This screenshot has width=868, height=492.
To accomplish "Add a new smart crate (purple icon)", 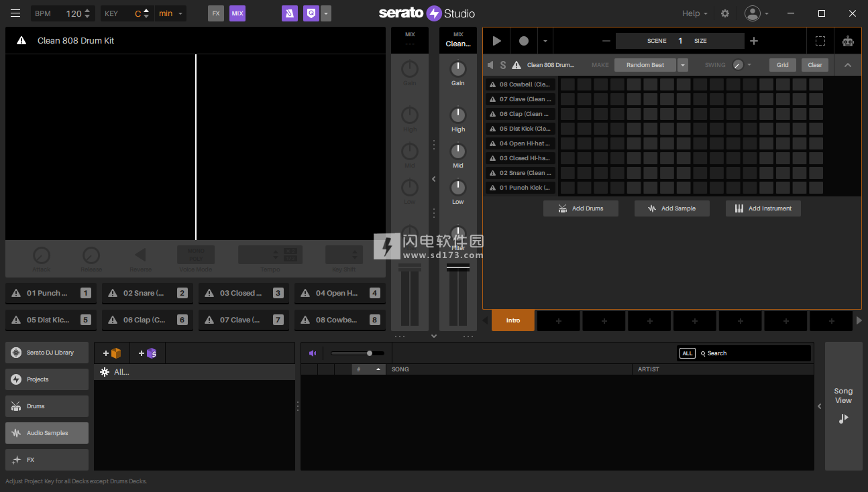I will (x=147, y=353).
